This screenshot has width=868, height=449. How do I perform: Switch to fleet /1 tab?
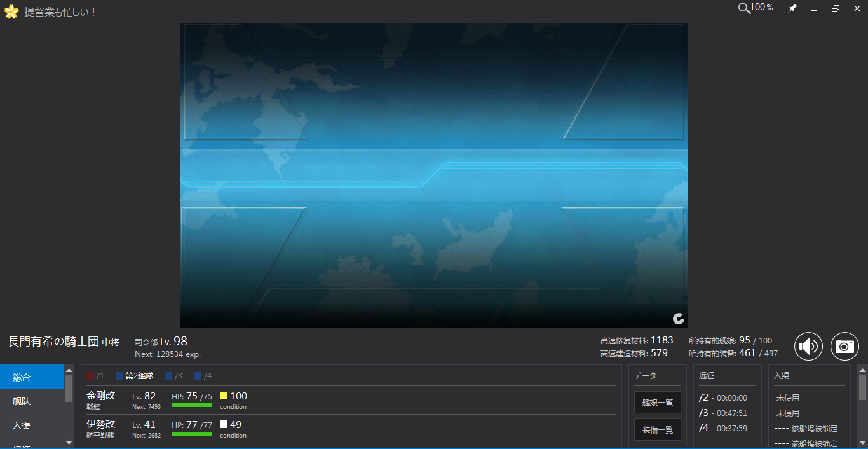pos(95,376)
